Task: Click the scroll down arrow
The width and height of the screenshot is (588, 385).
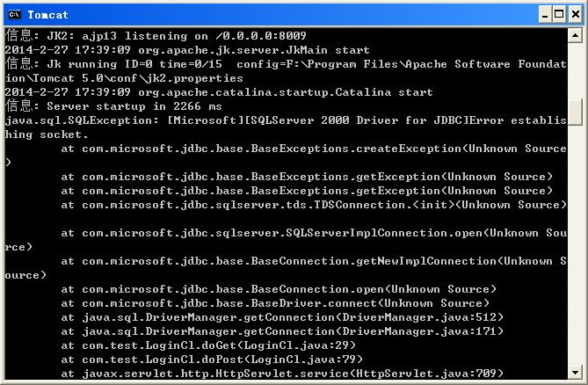Action: (575, 372)
